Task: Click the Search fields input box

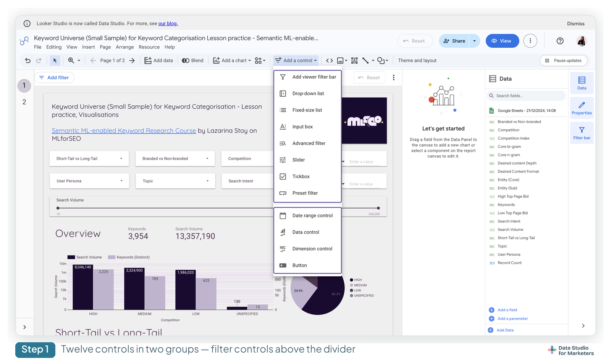Action: [526, 96]
